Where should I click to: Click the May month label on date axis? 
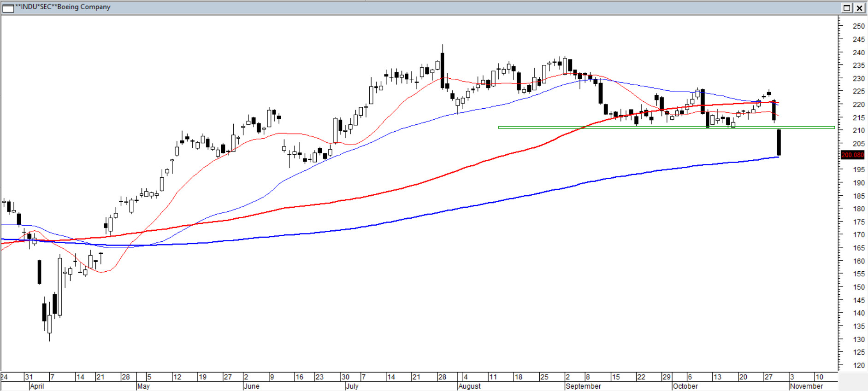(x=143, y=386)
